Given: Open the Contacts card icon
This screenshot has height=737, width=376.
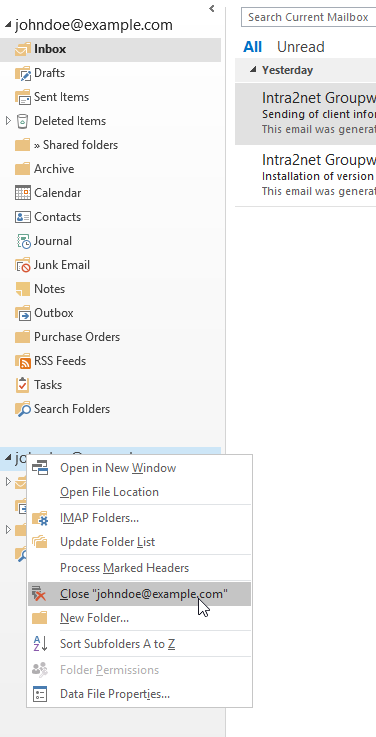Looking at the screenshot, I should coord(23,217).
